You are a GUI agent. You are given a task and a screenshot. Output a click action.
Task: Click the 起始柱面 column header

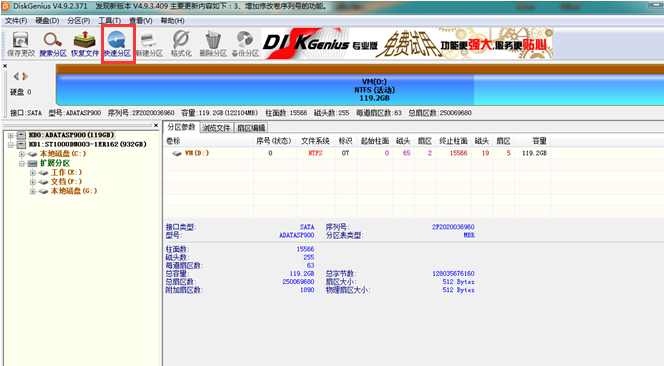pyautogui.click(x=375, y=141)
